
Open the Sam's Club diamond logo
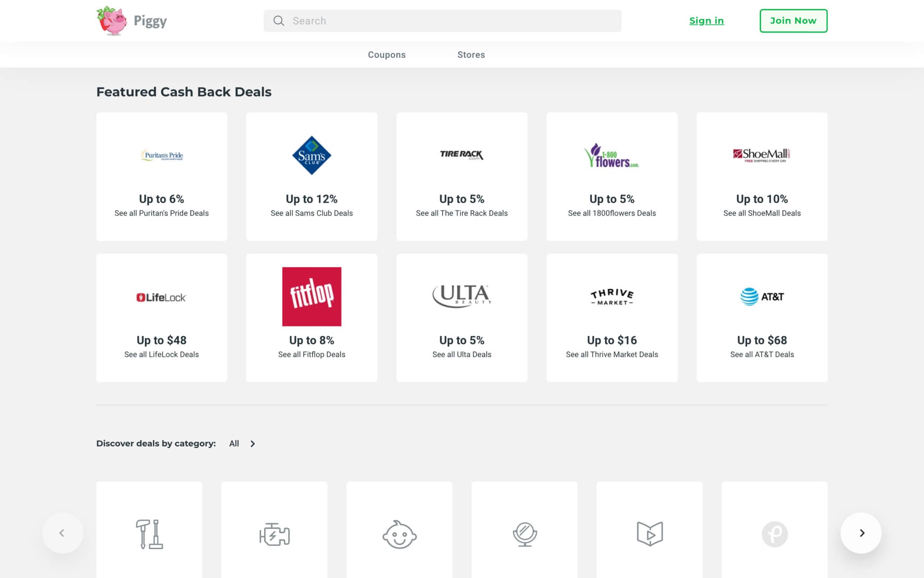click(311, 155)
